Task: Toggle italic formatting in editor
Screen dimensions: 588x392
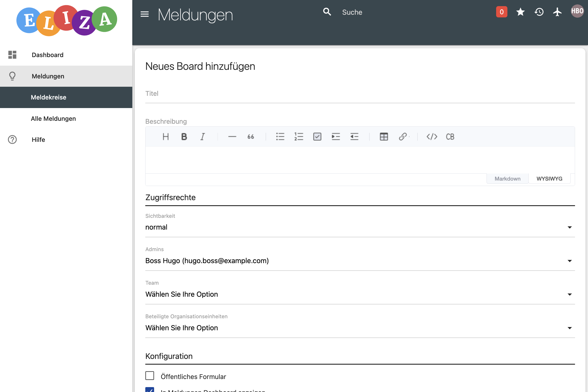Action: point(203,137)
